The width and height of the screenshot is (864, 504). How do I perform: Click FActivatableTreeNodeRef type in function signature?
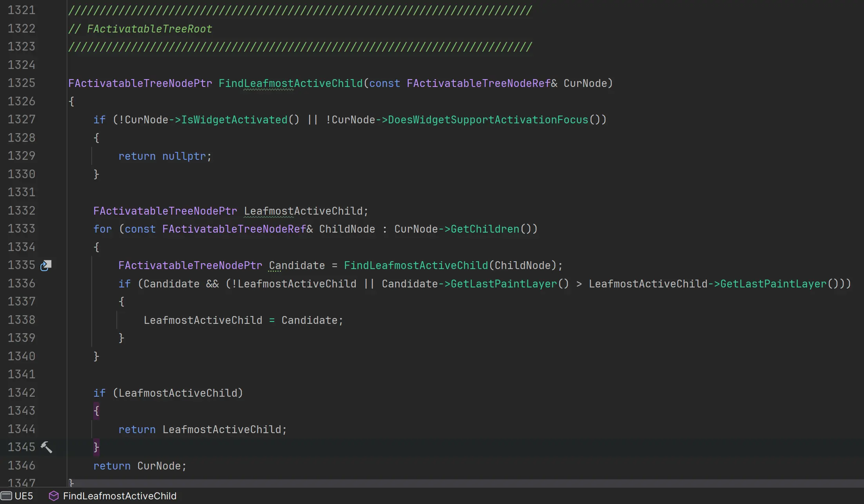478,83
